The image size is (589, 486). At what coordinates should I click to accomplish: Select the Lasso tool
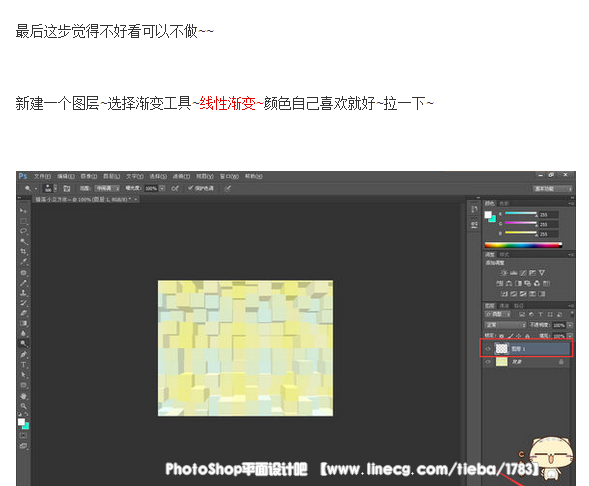click(23, 231)
